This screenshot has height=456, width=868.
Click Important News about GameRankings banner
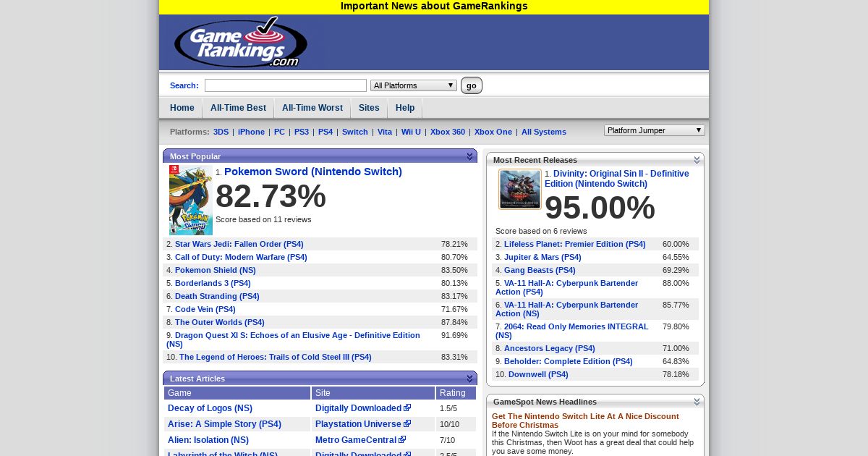[x=434, y=7]
